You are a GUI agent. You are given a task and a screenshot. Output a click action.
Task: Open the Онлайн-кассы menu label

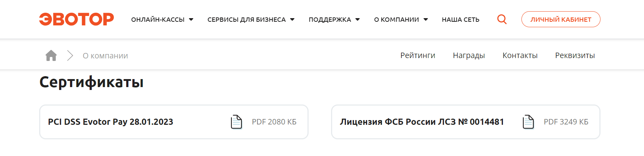click(158, 20)
